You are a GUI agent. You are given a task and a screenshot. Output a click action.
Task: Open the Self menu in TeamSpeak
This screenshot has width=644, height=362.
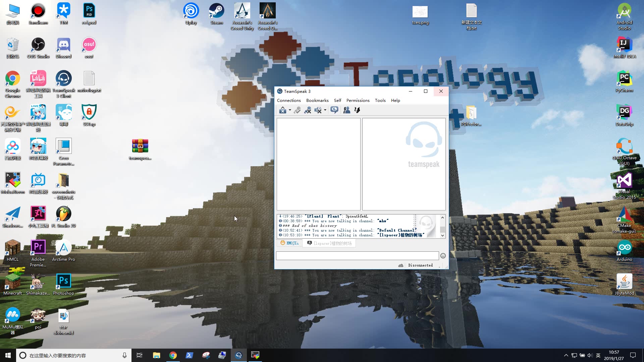(337, 100)
